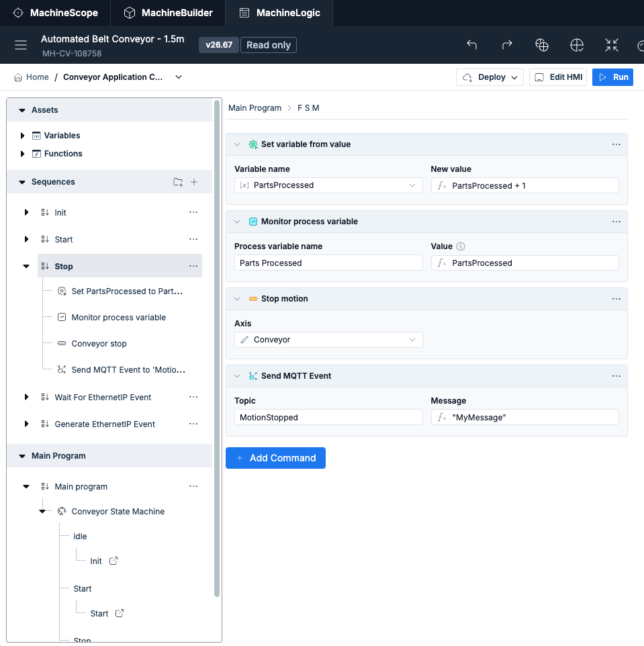Image resolution: width=644 pixels, height=646 pixels.
Task: Click the left panel vertical scrollbar
Action: [x=217, y=348]
